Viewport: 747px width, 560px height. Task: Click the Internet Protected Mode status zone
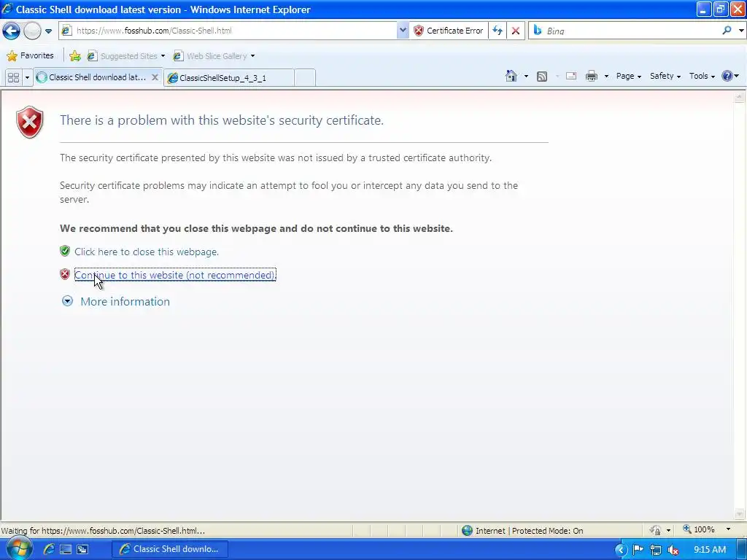[x=522, y=531]
